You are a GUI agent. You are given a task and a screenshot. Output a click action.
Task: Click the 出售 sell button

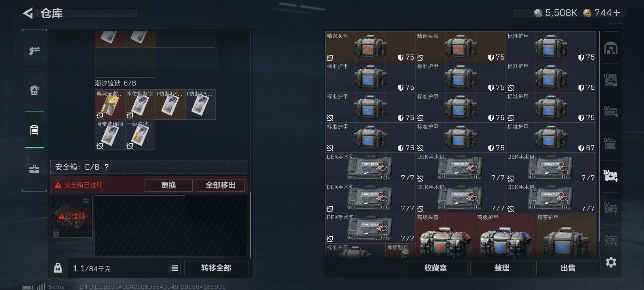coord(568,268)
